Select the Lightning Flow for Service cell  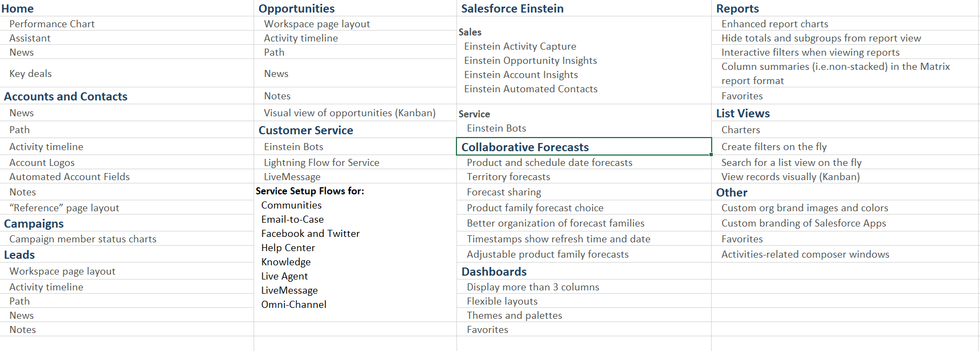point(355,163)
